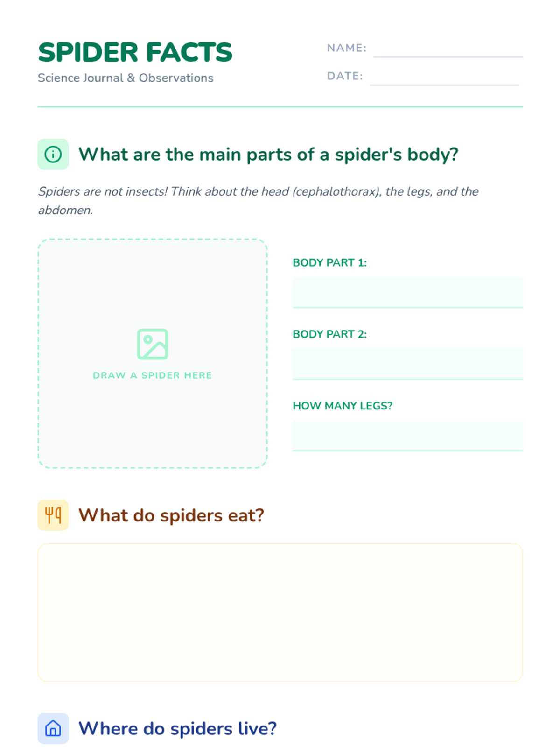Click the image placeholder icon in drawing box
The width and height of the screenshot is (560, 747).
point(153,344)
